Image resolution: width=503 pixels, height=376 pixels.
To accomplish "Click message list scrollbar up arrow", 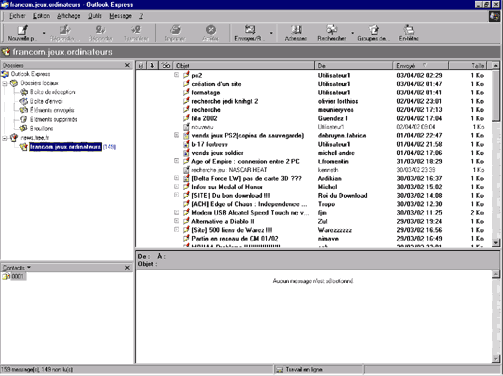I will pyautogui.click(x=496, y=65).
